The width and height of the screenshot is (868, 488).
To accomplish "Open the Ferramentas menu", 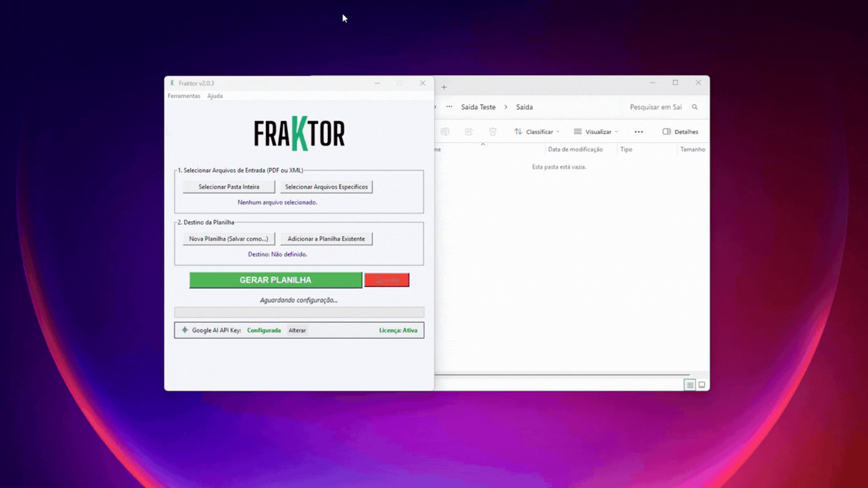I will point(184,95).
